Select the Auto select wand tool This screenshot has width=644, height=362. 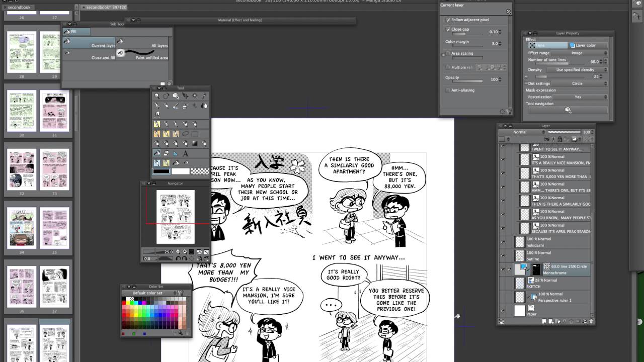(x=195, y=96)
